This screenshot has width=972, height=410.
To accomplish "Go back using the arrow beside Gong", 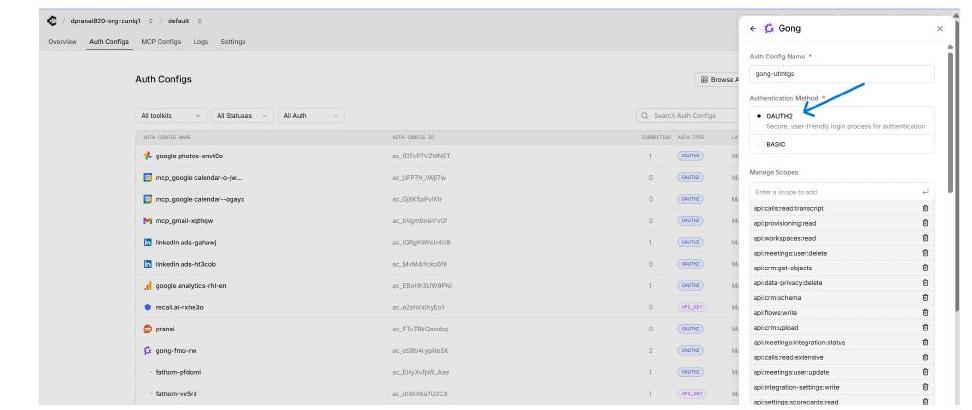I will coord(753,29).
